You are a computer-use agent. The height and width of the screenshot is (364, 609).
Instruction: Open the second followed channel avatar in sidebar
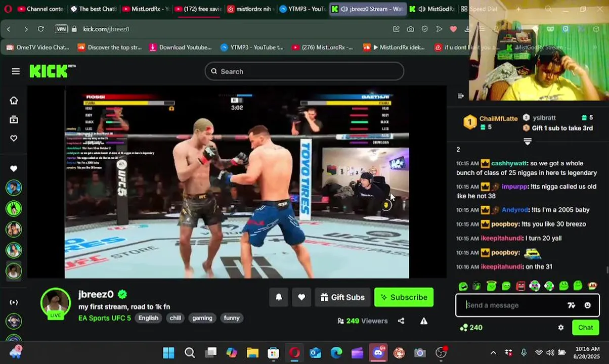click(14, 208)
